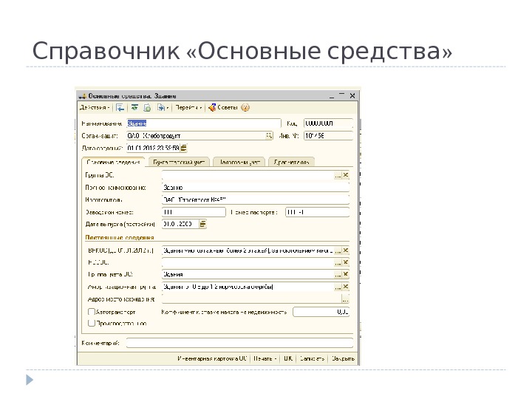Screen dimensions: 532x399
Task: Click the window title icon beside Основные средства
Action: 83,96
